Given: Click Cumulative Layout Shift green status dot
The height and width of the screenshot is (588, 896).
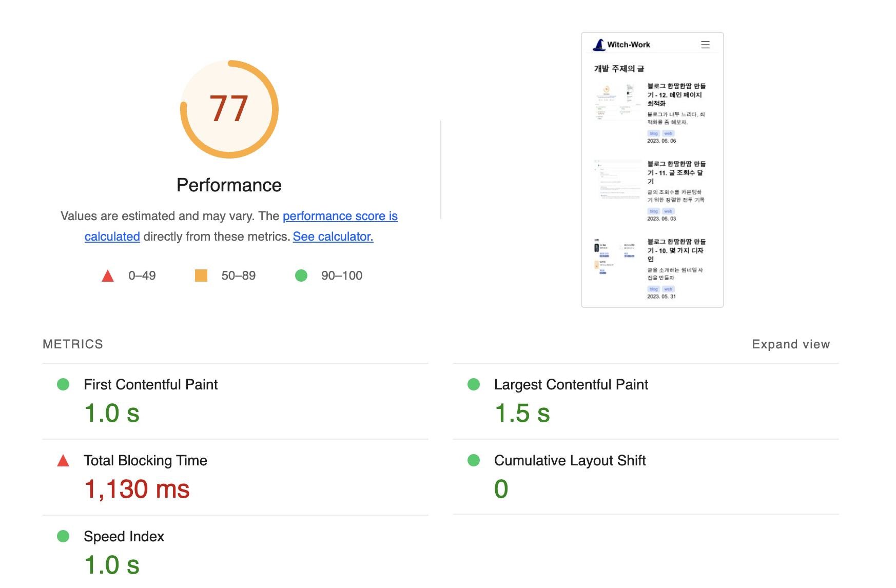Looking at the screenshot, I should click(474, 460).
